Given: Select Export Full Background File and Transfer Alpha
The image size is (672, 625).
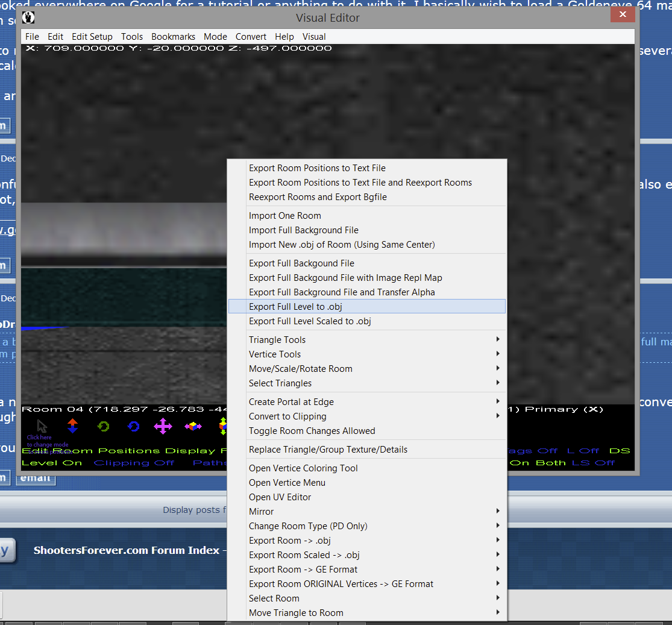Looking at the screenshot, I should click(367, 292).
